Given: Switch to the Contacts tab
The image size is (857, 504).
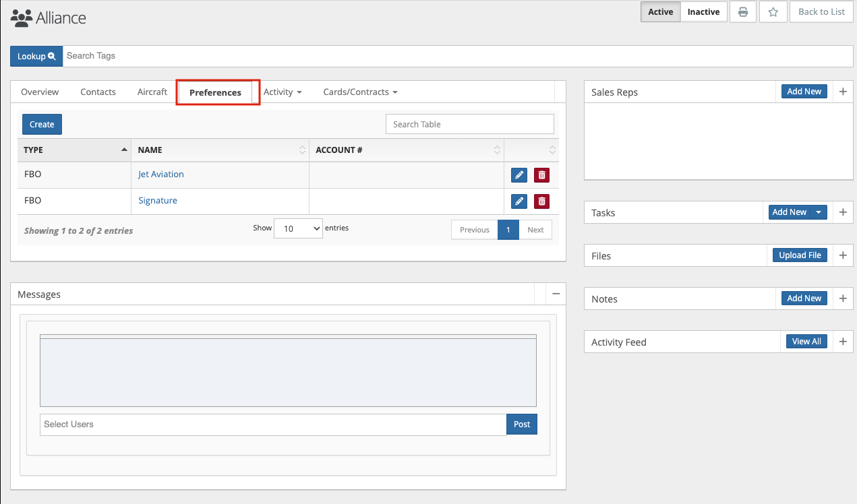Looking at the screenshot, I should click(98, 92).
